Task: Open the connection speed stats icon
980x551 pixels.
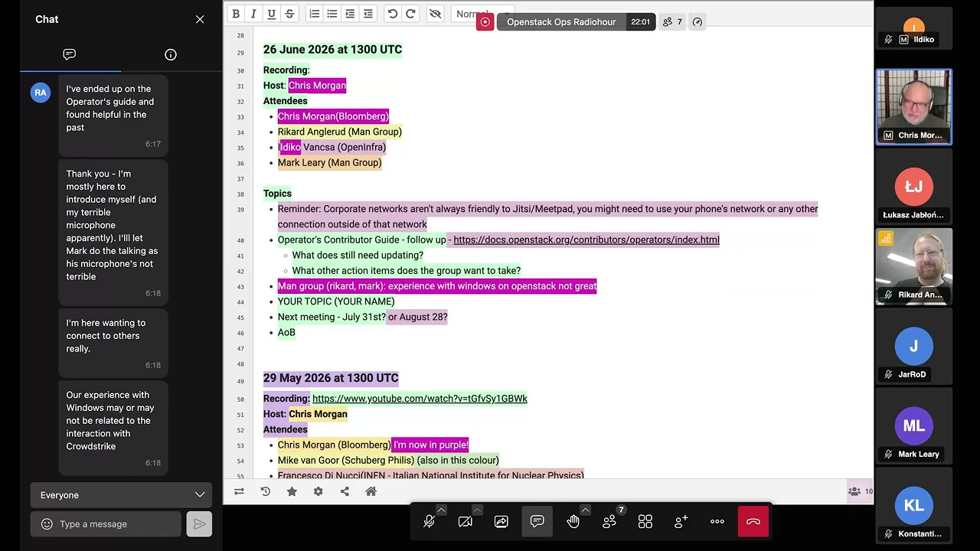Action: pyautogui.click(x=697, y=22)
